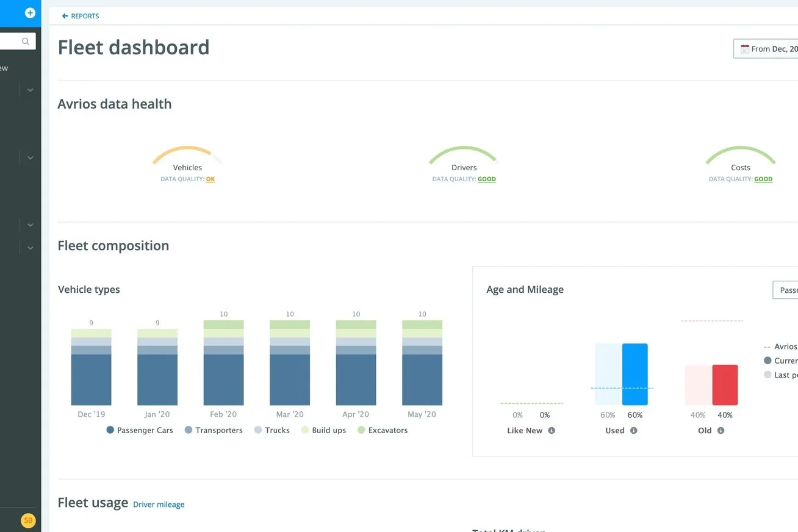
Task: Toggle the Last period legend item
Action: (780, 375)
